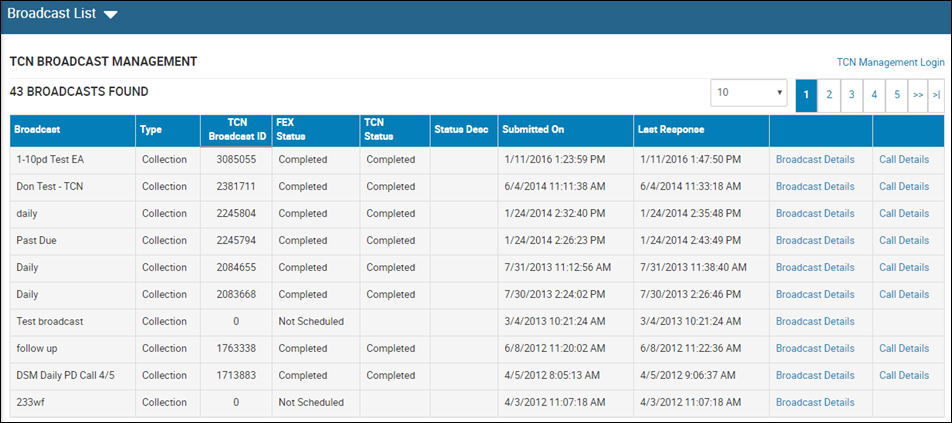
Task: Click the last page >| button
Action: point(936,95)
